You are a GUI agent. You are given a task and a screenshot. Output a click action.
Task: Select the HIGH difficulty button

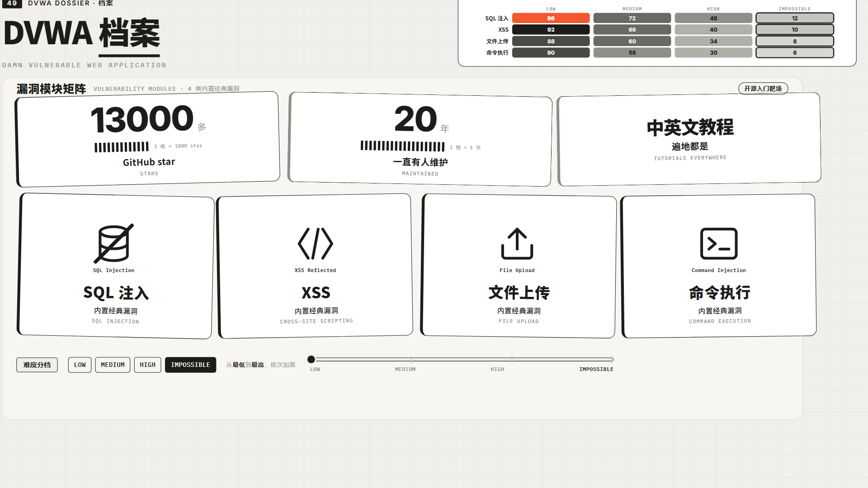point(147,365)
